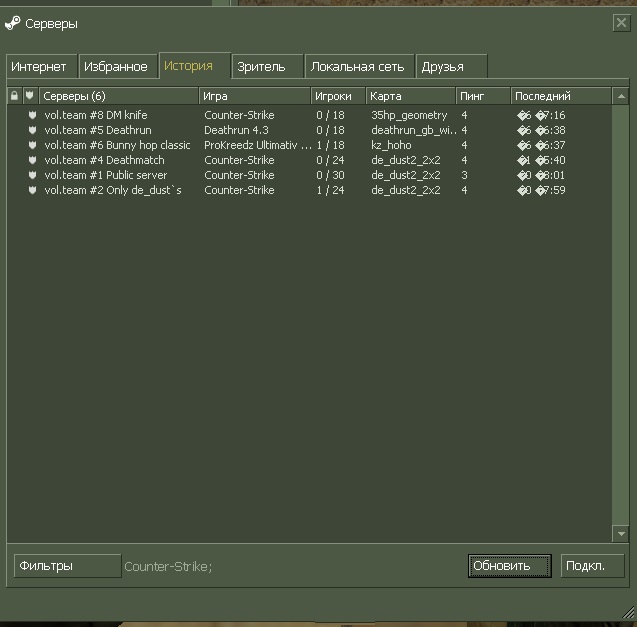Select server vol.team #2 Only de_dust`s
637x627 pixels.
tap(309, 190)
